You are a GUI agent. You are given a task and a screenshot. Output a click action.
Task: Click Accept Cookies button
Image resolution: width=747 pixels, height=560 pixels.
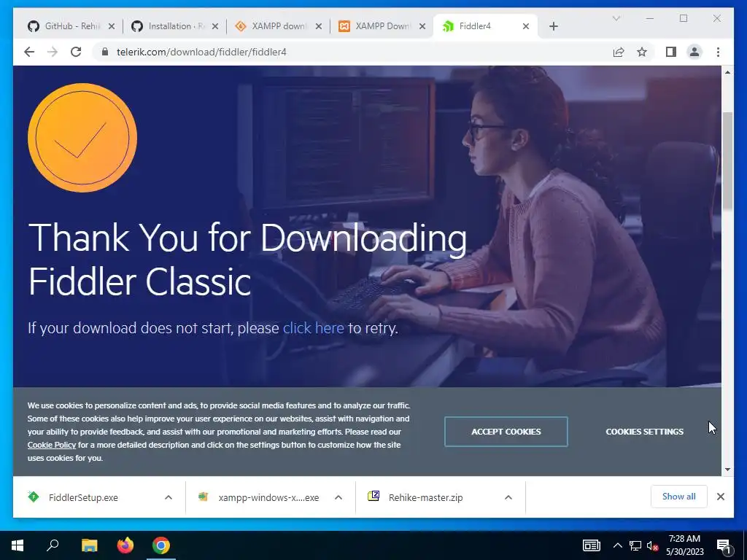coord(506,432)
